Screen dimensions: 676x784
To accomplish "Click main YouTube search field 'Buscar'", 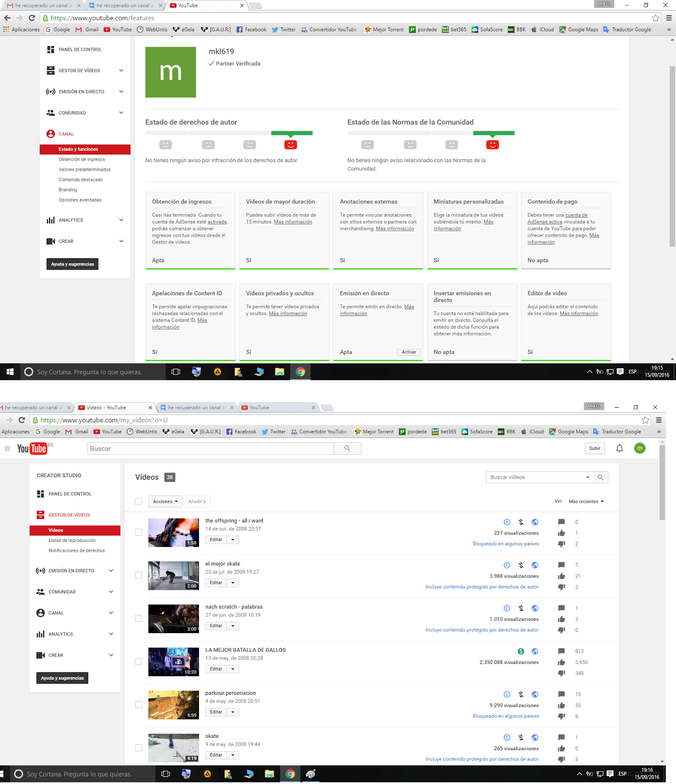I will tap(210, 448).
